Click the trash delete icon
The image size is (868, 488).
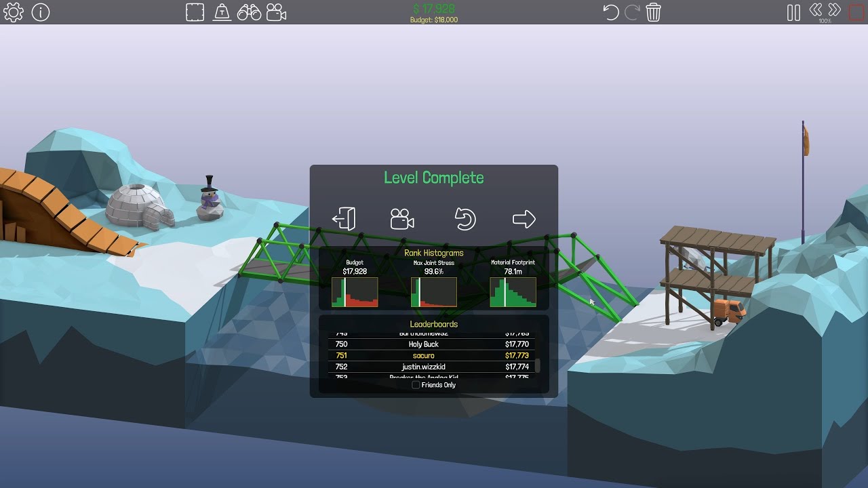click(x=653, y=12)
